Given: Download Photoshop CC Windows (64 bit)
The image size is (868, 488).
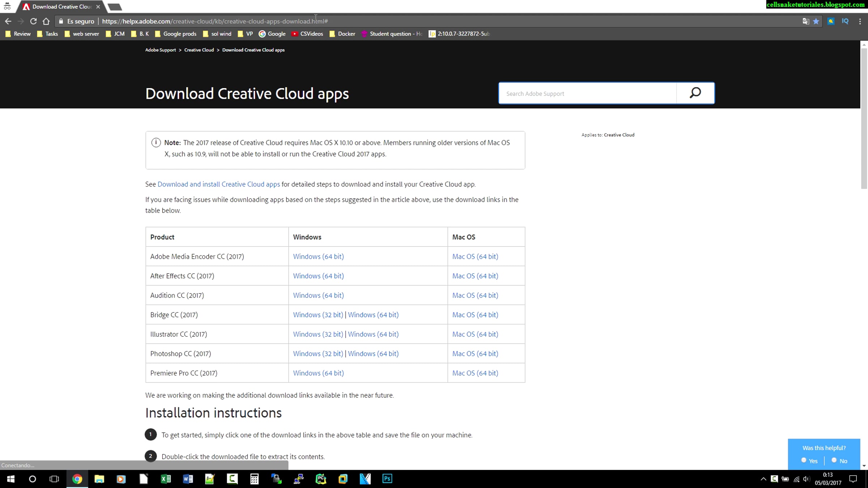Looking at the screenshot, I should [x=373, y=354].
